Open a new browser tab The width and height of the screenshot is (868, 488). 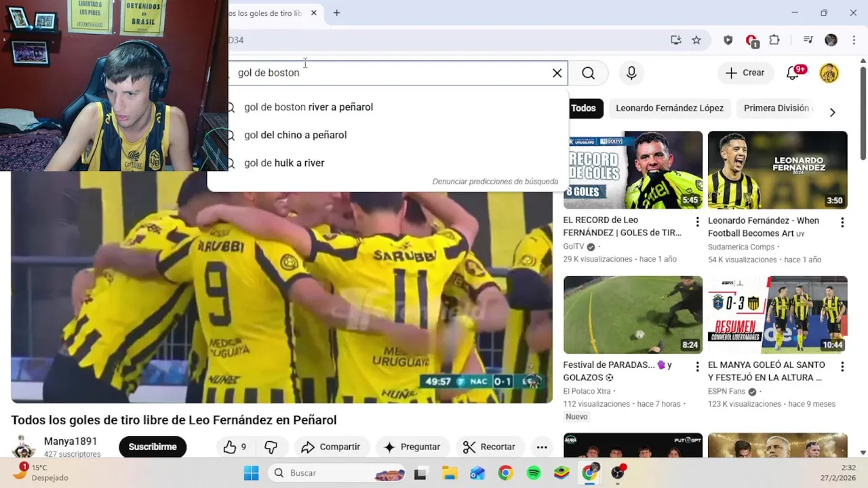coord(336,13)
